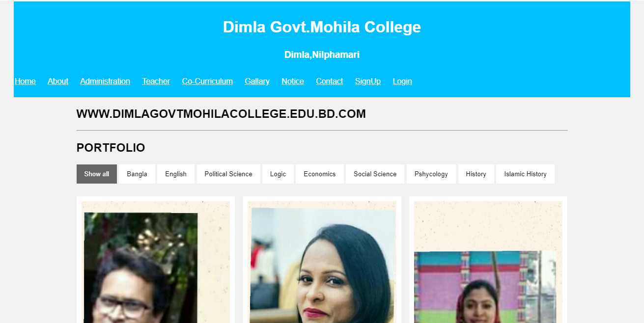This screenshot has width=644, height=323.
Task: Open the Teacher page link
Action: pyautogui.click(x=156, y=81)
